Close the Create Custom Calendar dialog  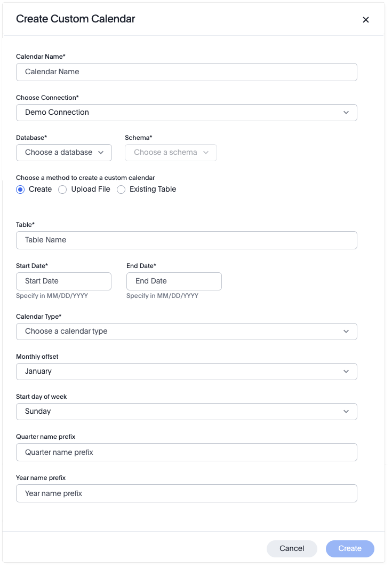click(x=366, y=20)
